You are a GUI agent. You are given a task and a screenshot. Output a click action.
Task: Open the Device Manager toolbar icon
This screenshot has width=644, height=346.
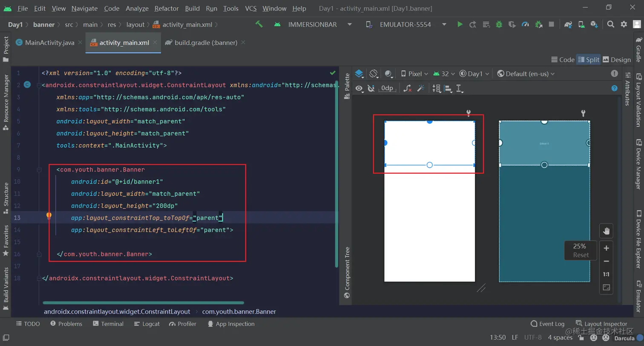581,25
